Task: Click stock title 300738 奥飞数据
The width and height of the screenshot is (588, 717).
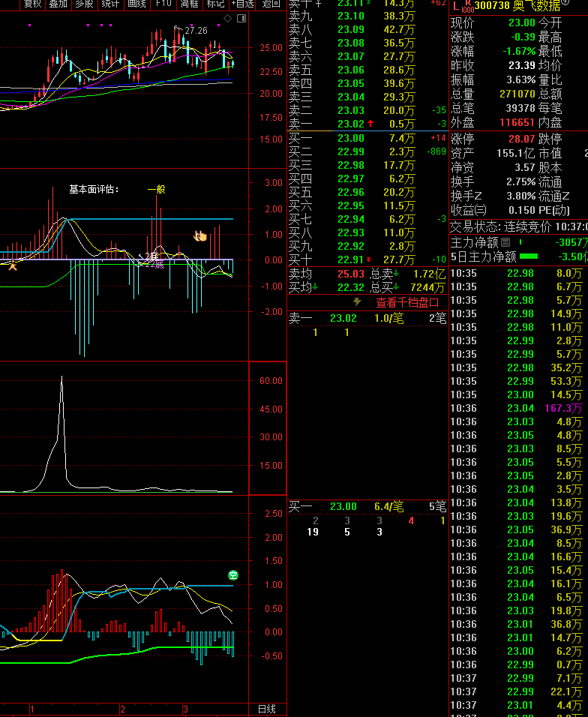Action: pos(517,6)
